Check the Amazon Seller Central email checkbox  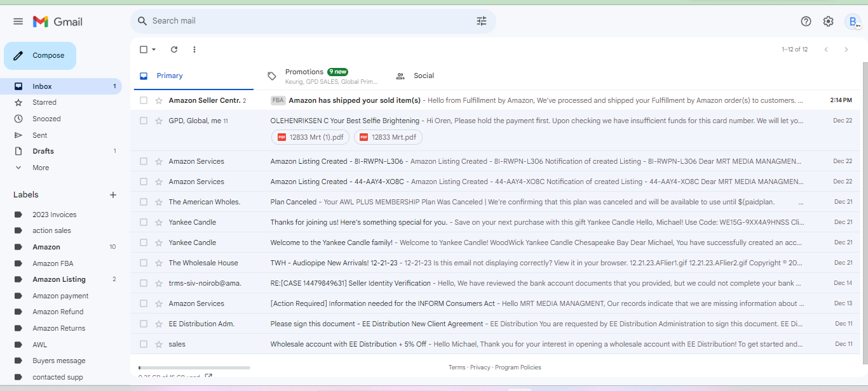point(144,100)
